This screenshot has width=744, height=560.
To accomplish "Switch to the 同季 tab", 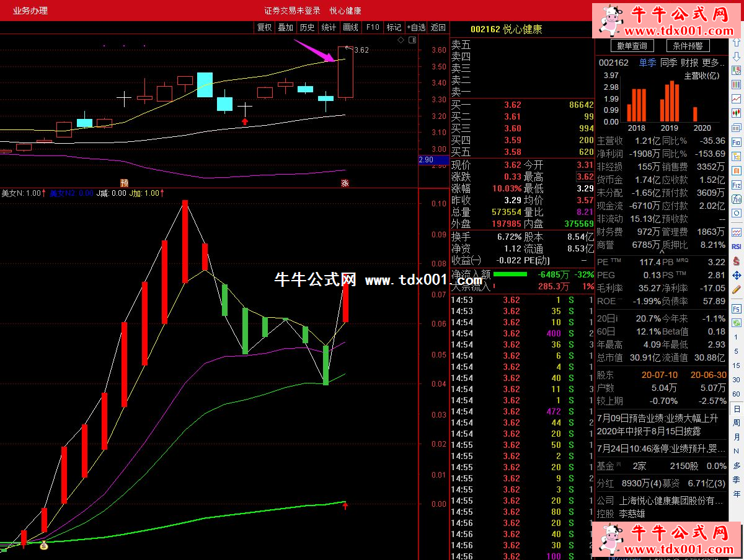I will tap(668, 63).
